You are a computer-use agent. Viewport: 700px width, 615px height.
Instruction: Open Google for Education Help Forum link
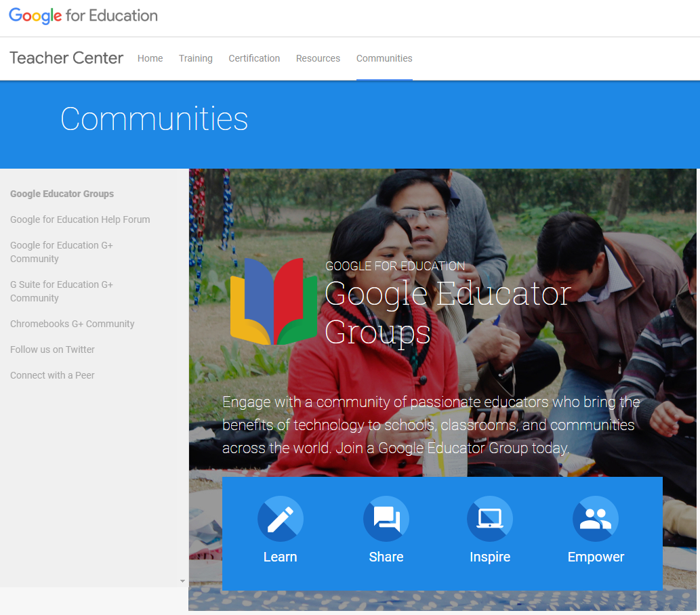[x=80, y=219]
